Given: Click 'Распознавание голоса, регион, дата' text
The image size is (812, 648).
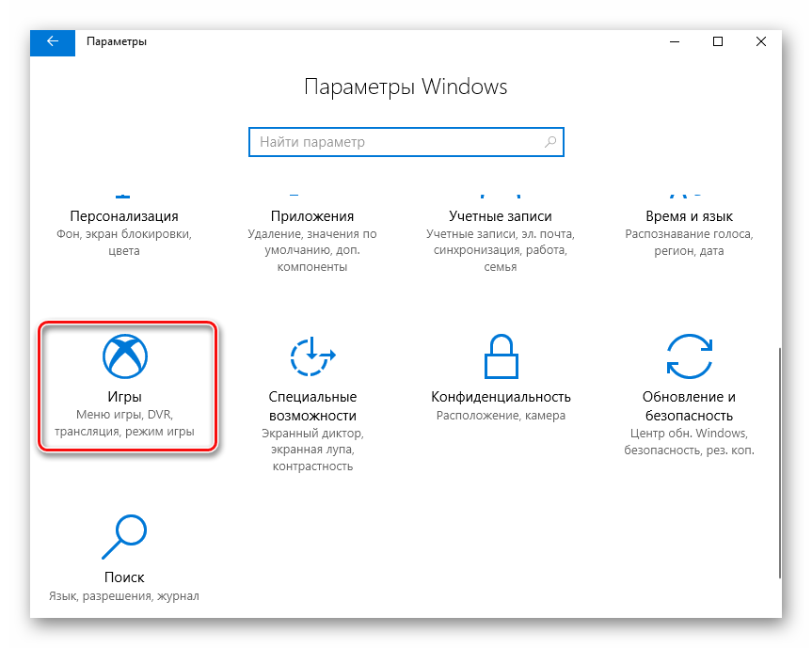Looking at the screenshot, I should pos(690,243).
